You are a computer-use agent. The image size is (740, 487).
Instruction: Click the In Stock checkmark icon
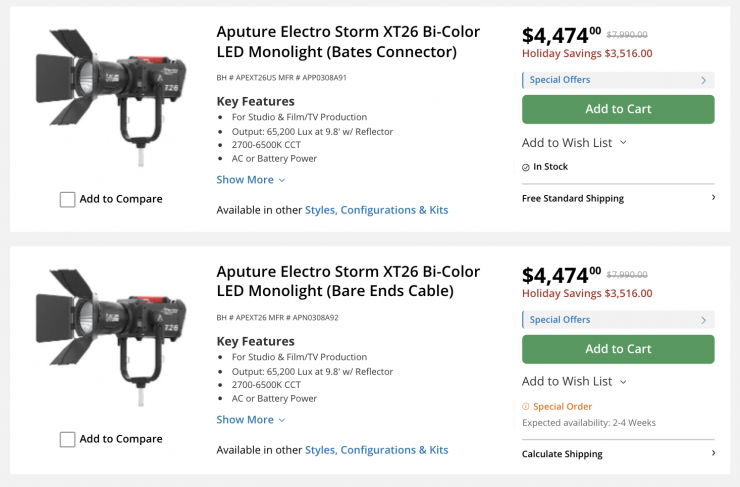coord(526,167)
